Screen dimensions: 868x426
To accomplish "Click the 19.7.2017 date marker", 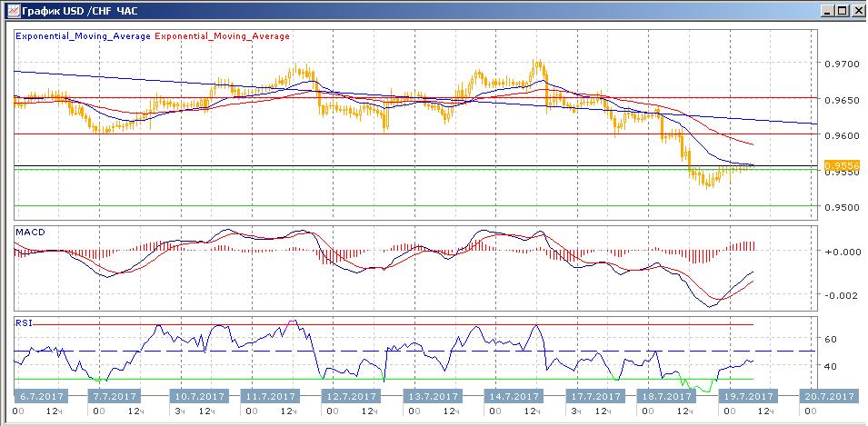I will [746, 397].
